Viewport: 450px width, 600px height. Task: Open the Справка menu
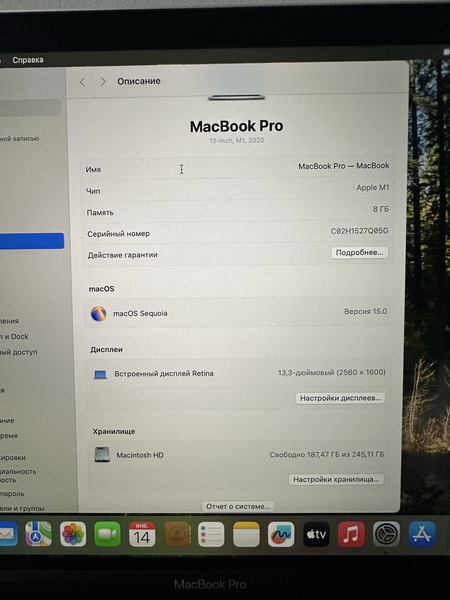28,60
